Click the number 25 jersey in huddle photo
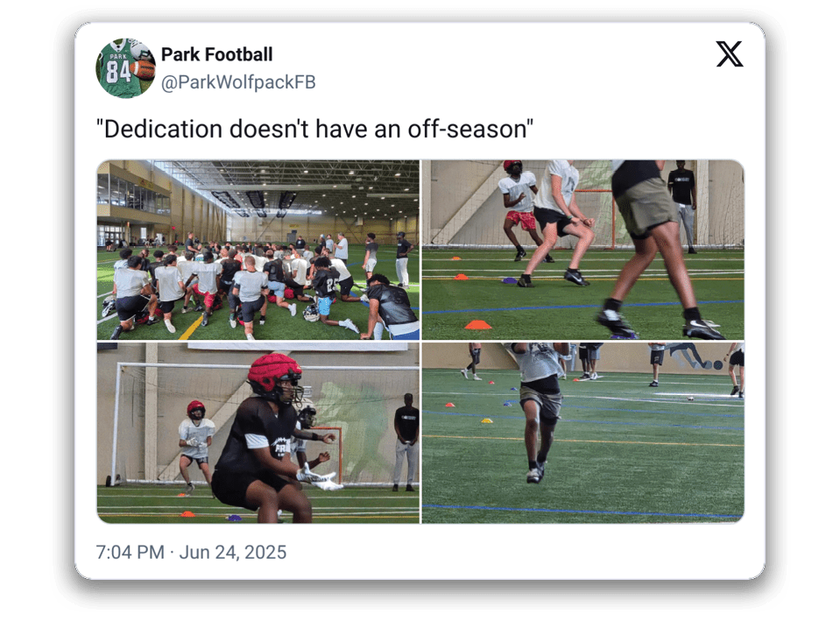 click(328, 282)
